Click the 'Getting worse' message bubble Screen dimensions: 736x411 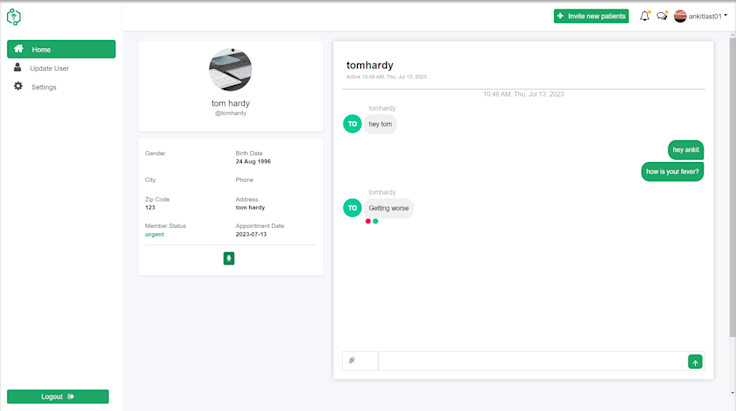pyautogui.click(x=389, y=208)
